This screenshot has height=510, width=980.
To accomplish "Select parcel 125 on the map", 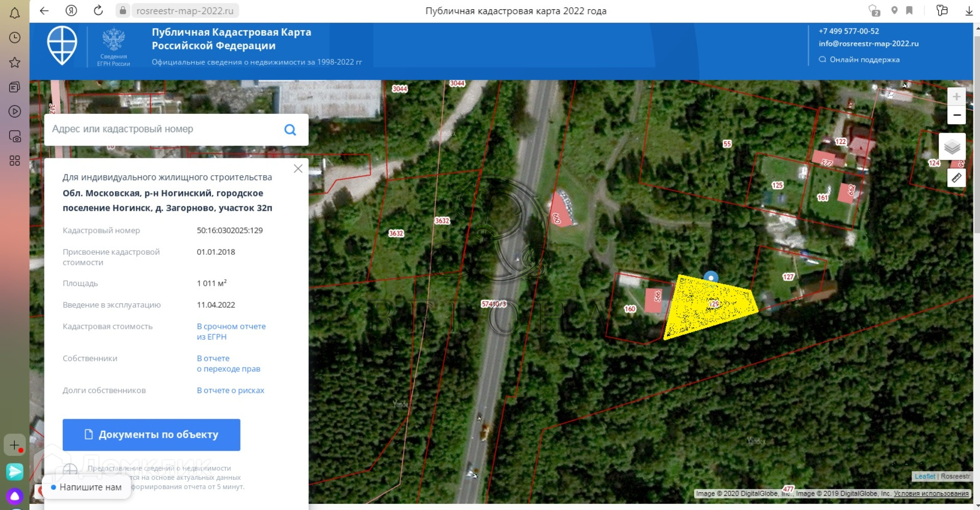I will 777,185.
